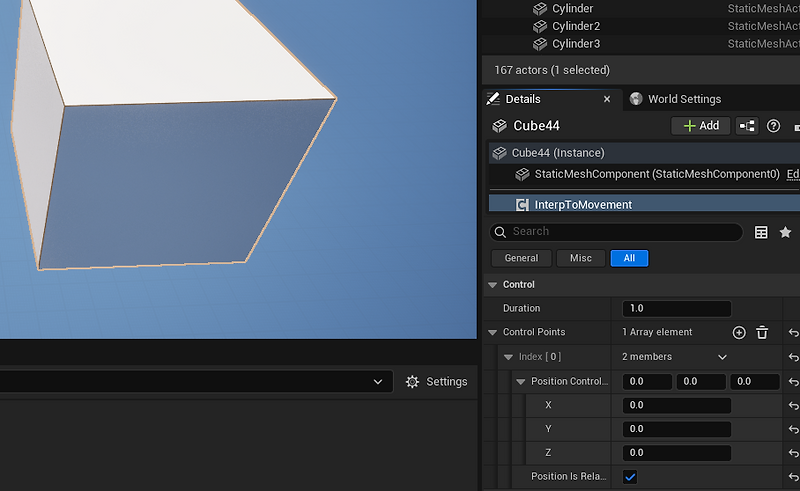
Task: Close the Details tab
Action: coord(607,99)
